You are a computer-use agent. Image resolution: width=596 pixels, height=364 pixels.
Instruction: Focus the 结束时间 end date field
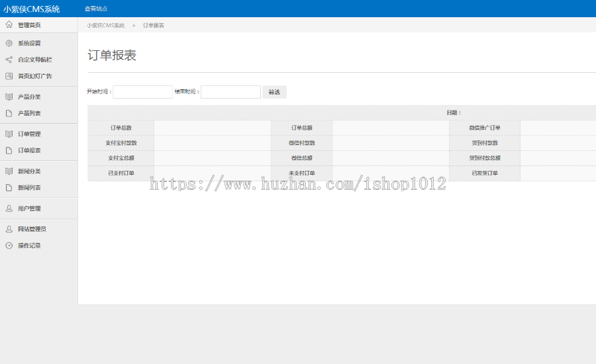click(230, 92)
